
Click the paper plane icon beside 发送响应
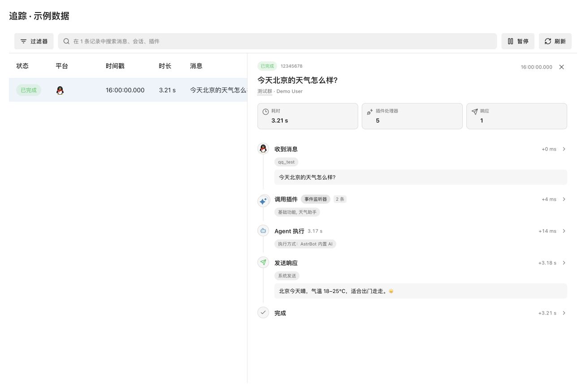(x=263, y=263)
